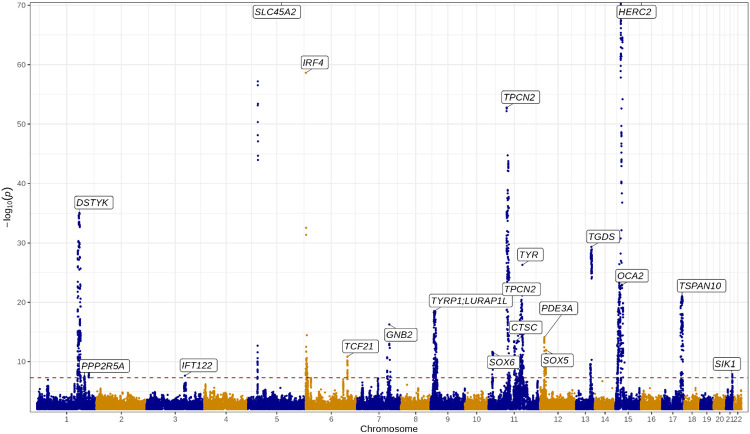This screenshot has height=434, width=750.
Task: Select the PPP2R5A gene label
Action: tap(104, 366)
